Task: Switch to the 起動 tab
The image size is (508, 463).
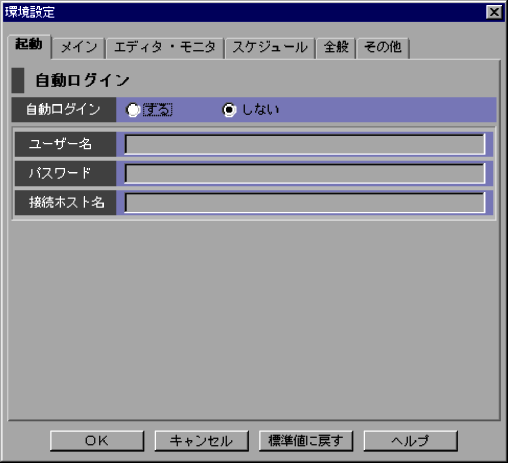Action: coord(29,45)
